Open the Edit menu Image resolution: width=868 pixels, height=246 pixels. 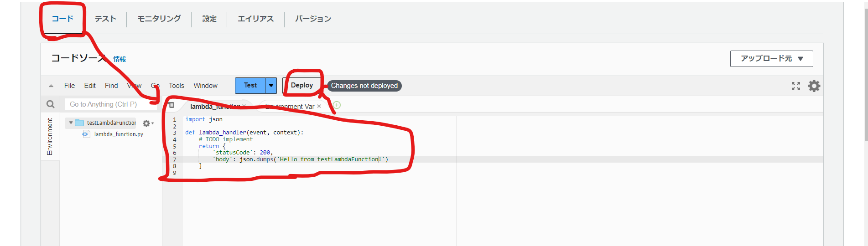pos(90,86)
